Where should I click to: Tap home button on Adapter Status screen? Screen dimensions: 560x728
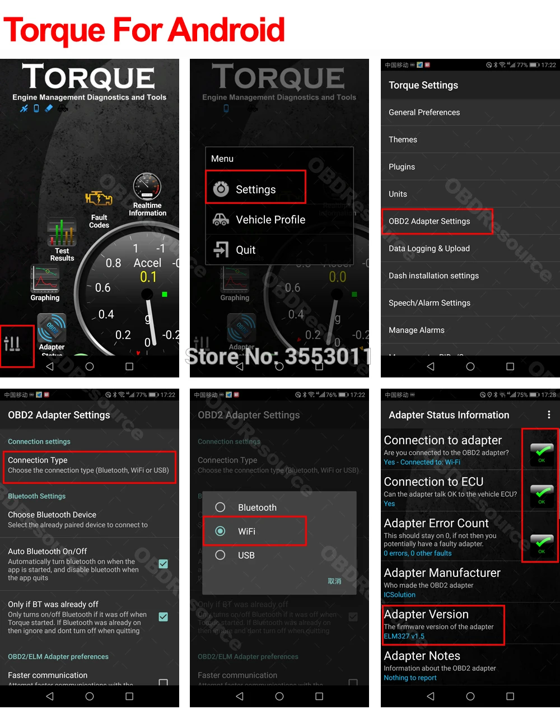click(x=470, y=696)
